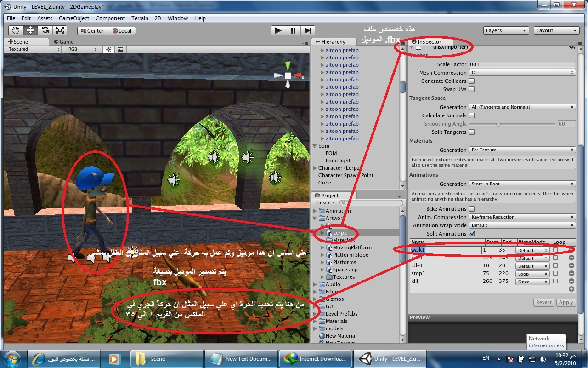588x368 pixels.
Task: Add a new animation clip row
Action: point(571,289)
